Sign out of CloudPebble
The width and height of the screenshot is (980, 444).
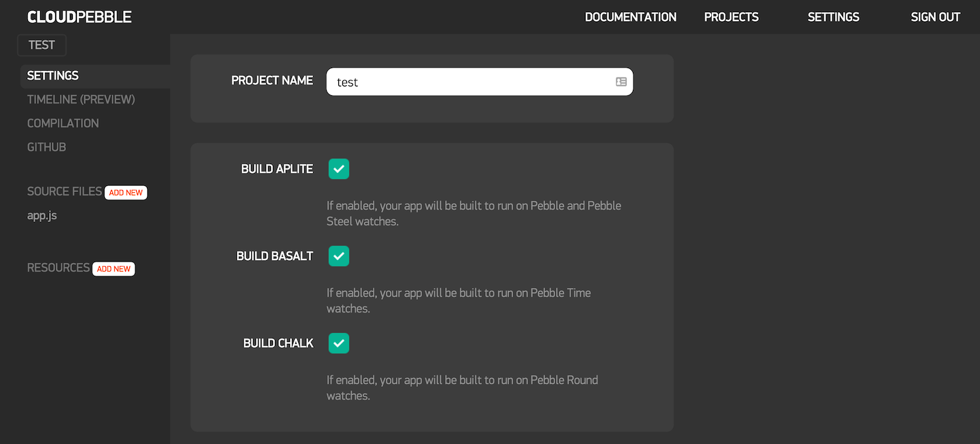tap(935, 16)
